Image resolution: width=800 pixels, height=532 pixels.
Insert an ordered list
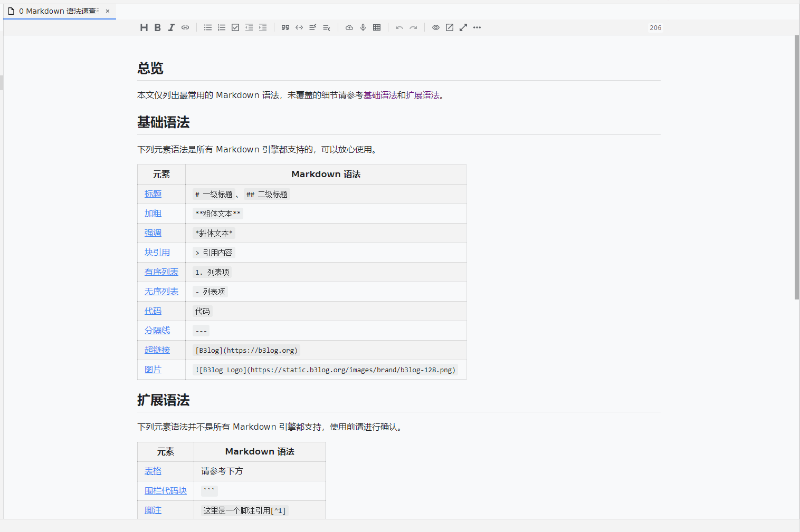tap(222, 27)
